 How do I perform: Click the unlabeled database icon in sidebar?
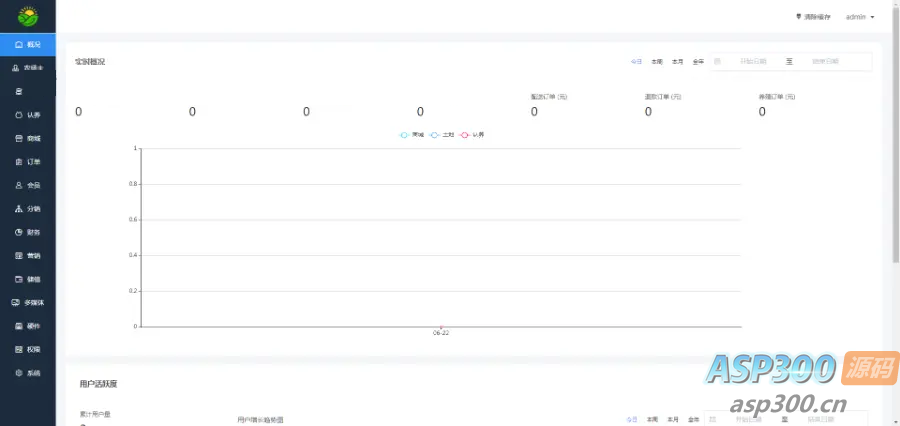18,91
